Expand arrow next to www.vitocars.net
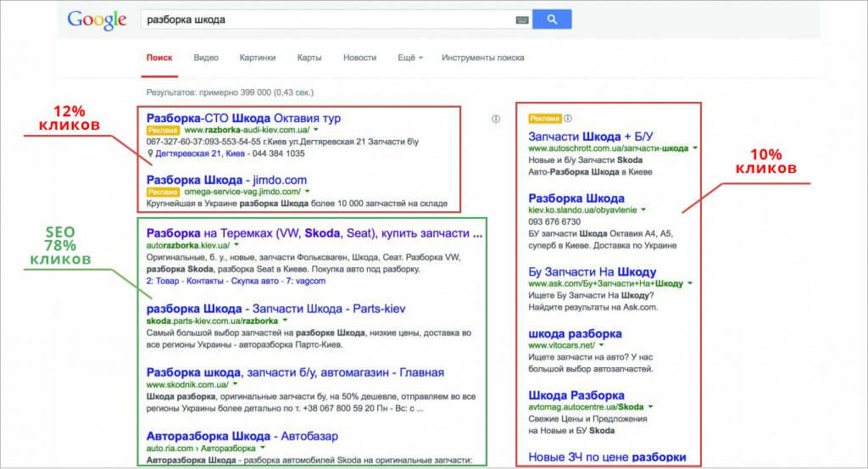Image resolution: width=868 pixels, height=469 pixels. pos(602,345)
